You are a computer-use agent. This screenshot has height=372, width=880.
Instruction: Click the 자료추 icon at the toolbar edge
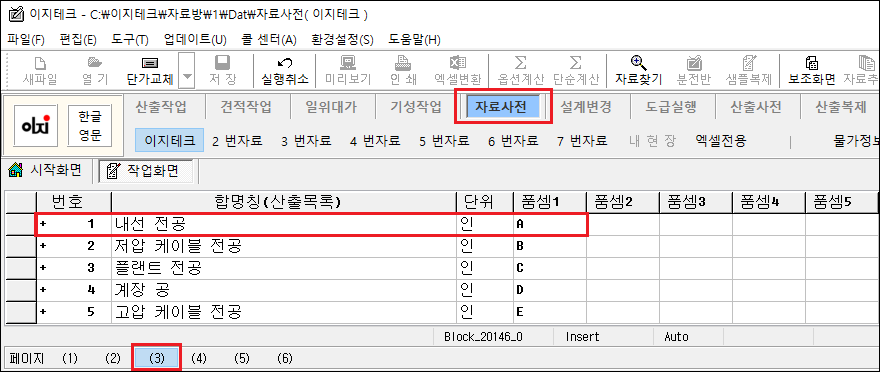click(x=867, y=62)
